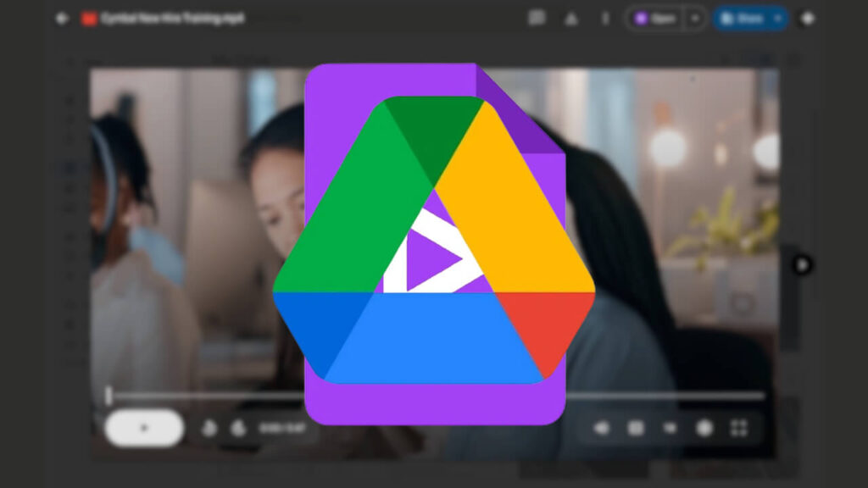Image resolution: width=868 pixels, height=488 pixels.
Task: Open the three-dot more actions menu
Action: pos(605,17)
